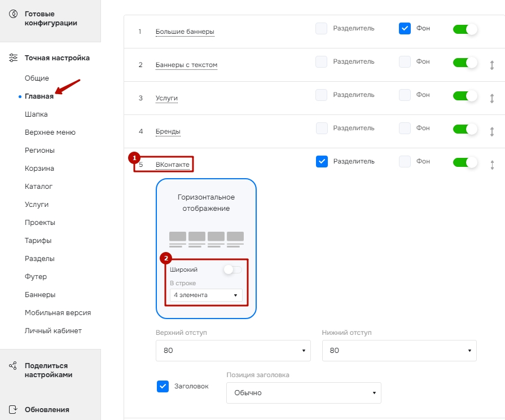Click the Обновления refresh icon
Image resolution: width=505 pixels, height=420 pixels.
point(13,410)
